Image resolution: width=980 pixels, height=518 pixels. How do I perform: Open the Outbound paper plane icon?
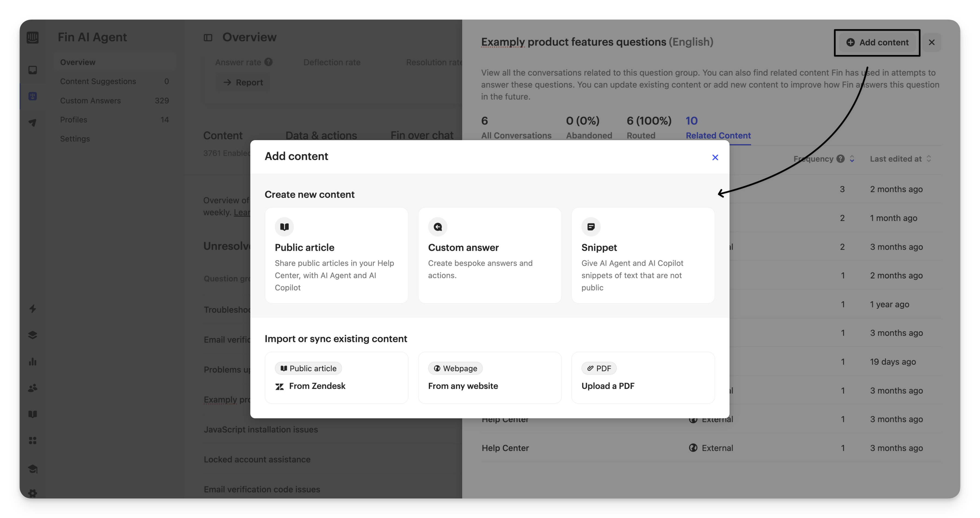tap(33, 122)
